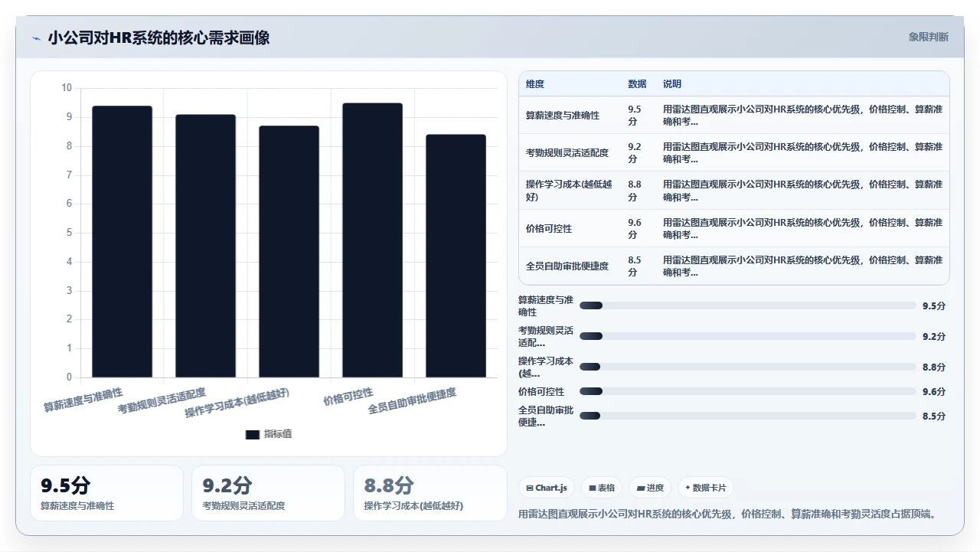Open the 9.5分 算薪速度与准确性 data card
This screenshot has width=980, height=552.
106,493
